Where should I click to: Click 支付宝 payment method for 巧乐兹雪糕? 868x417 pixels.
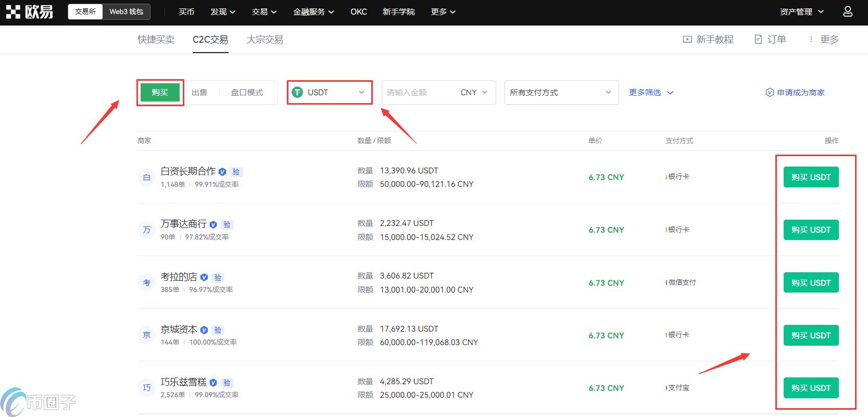[x=679, y=388]
